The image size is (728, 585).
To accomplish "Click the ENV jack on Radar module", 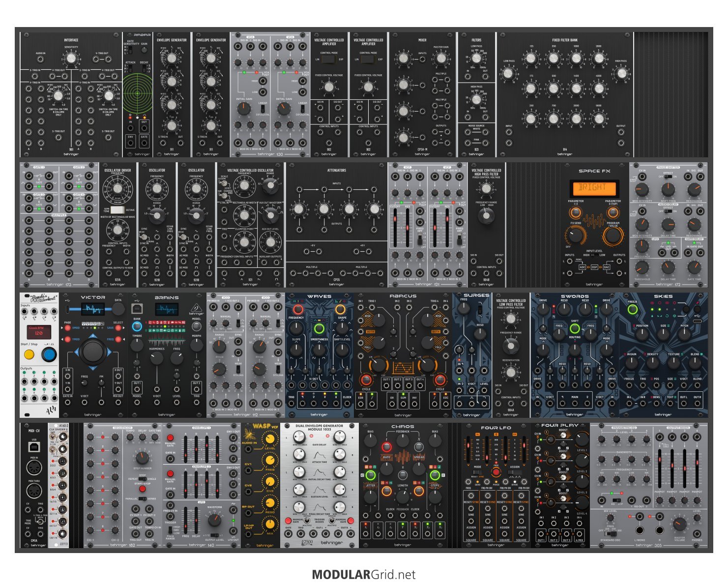I will tap(130, 144).
